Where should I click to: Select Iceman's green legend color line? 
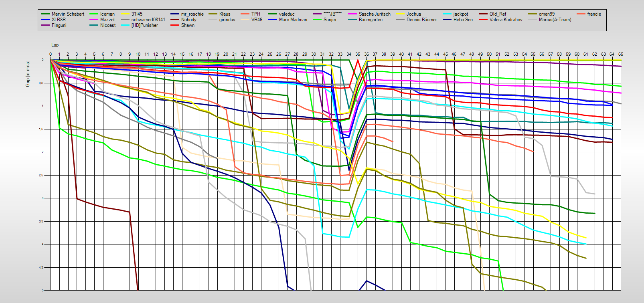[94, 14]
